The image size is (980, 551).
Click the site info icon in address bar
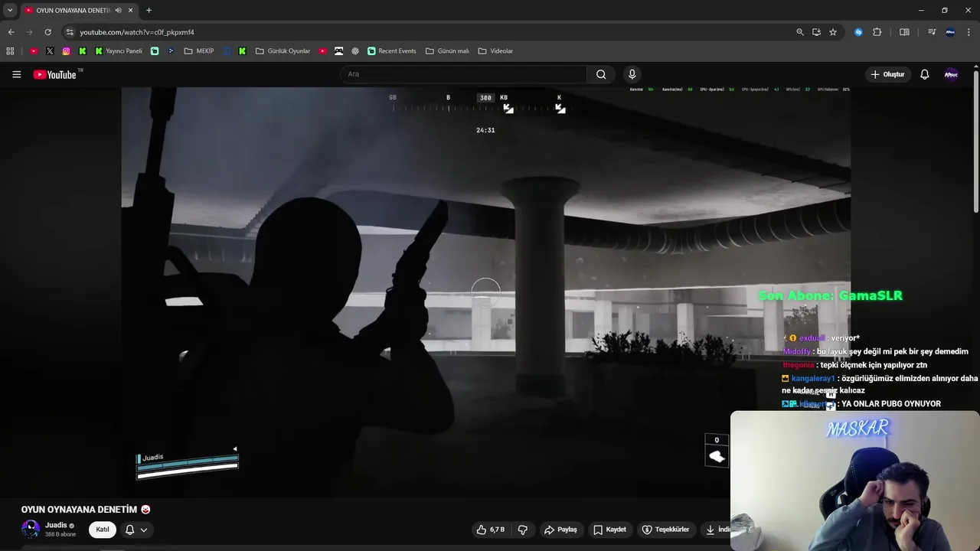[x=70, y=32]
